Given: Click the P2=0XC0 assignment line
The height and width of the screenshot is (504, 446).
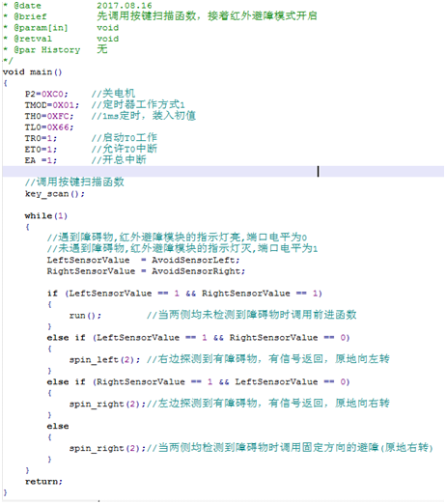Looking at the screenshot, I should tap(46, 94).
